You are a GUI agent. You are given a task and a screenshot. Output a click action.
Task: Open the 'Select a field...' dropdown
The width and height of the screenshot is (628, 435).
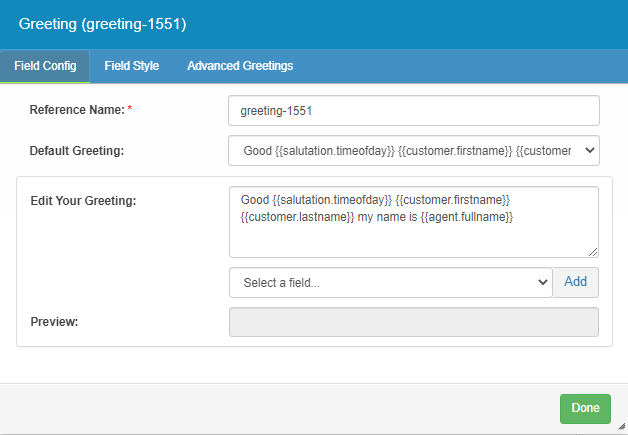[x=390, y=282]
